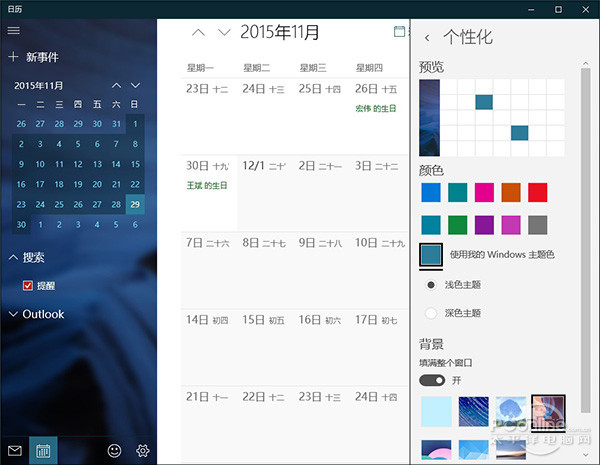Click the mini calendar 2015年11月 header
The width and height of the screenshot is (600, 465).
click(39, 85)
